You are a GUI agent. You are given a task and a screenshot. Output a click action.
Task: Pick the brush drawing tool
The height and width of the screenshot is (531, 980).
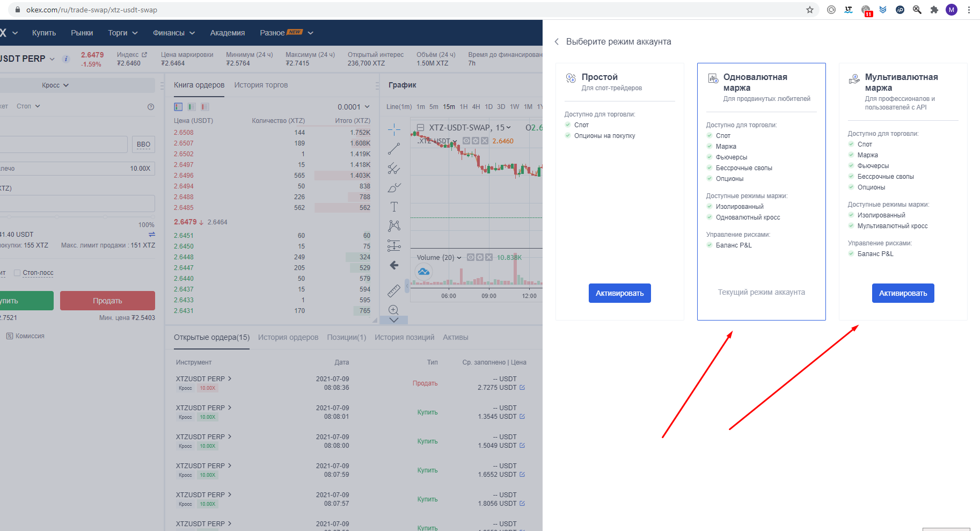(394, 188)
